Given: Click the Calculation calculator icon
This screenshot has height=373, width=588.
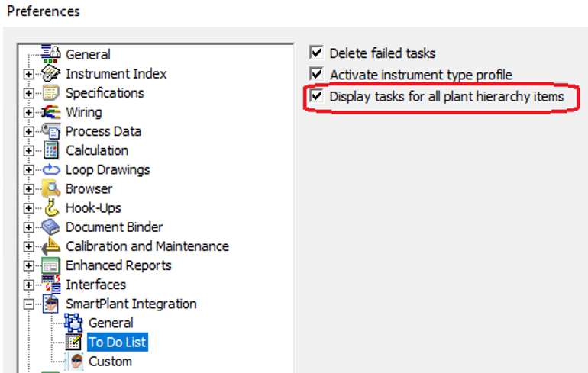Looking at the screenshot, I should 51,150.
